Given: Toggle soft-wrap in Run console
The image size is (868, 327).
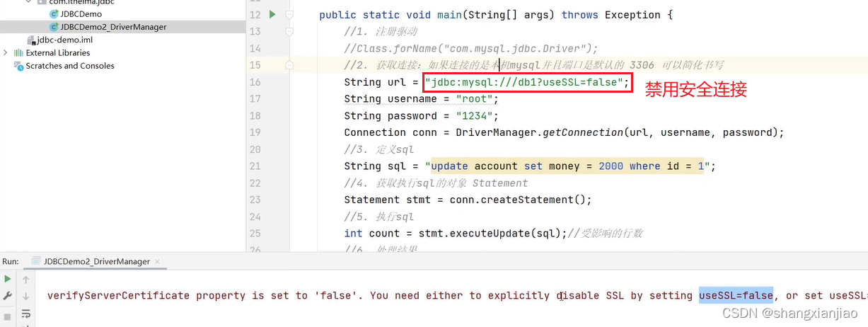Looking at the screenshot, I should click(26, 313).
